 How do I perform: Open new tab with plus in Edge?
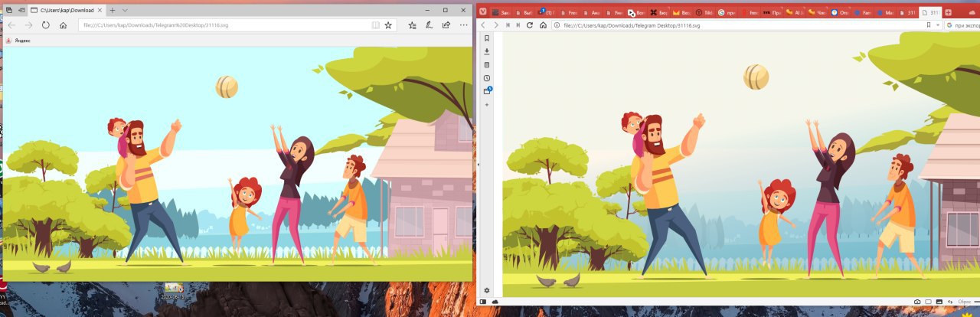(x=113, y=10)
